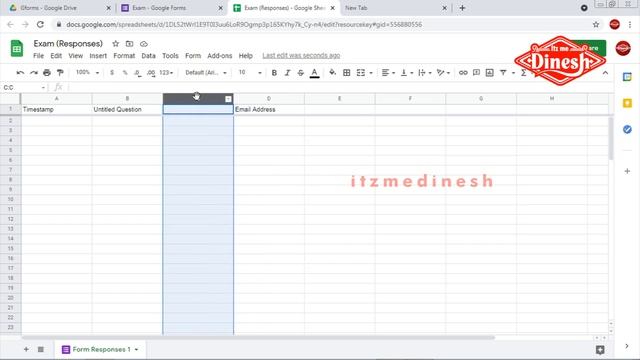The image size is (640, 360).
Task: Open the text color picker
Action: tap(314, 73)
